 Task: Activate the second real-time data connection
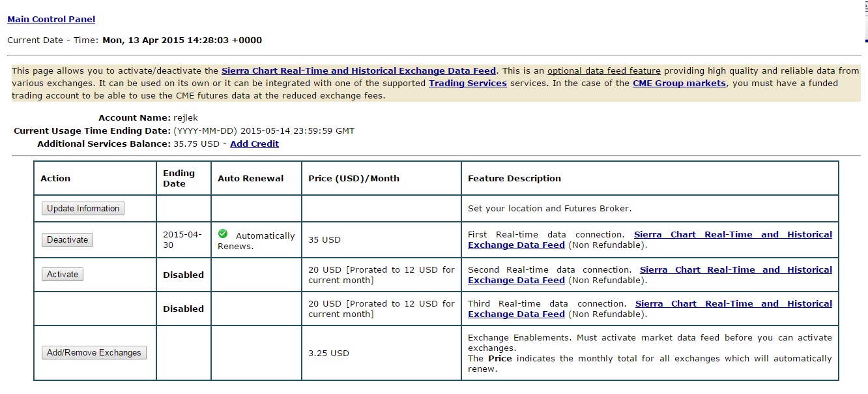point(63,275)
